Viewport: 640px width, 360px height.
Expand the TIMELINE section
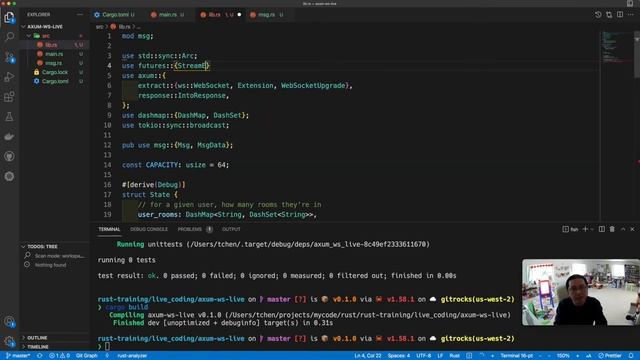click(x=38, y=347)
